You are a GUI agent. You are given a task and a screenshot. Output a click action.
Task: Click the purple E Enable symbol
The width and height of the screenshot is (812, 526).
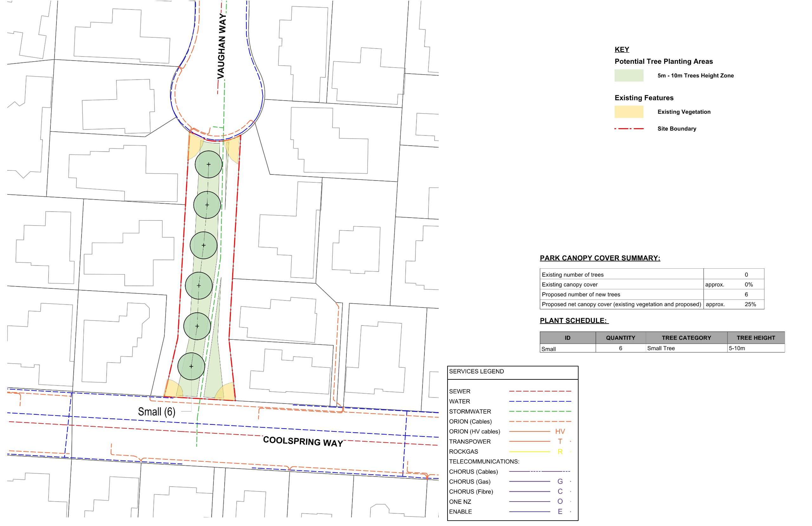point(560,511)
